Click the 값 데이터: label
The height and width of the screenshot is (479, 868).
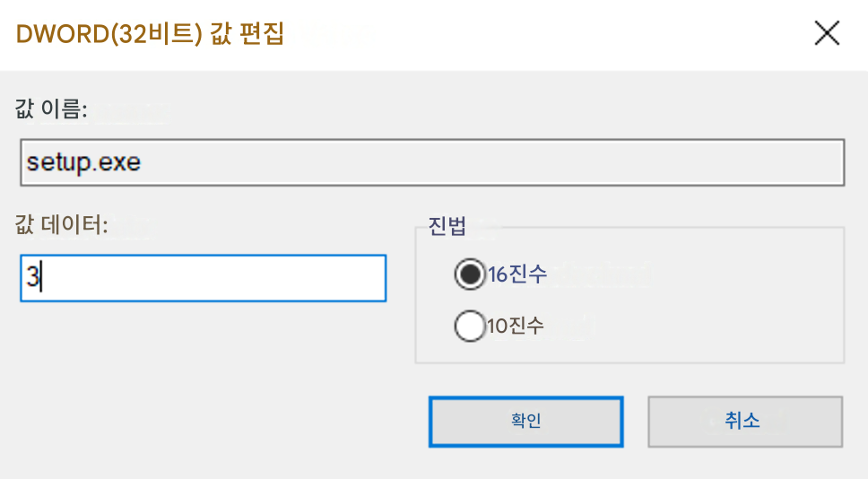pos(62,225)
